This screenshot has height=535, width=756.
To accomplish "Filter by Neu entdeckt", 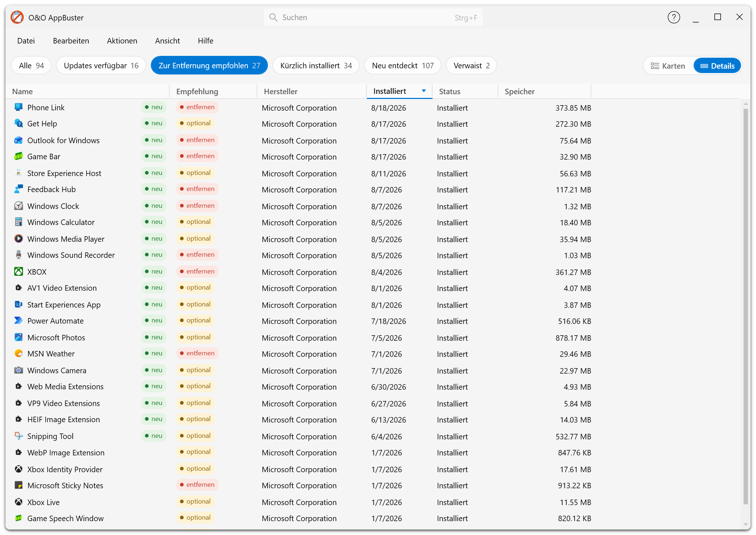I will (x=403, y=66).
